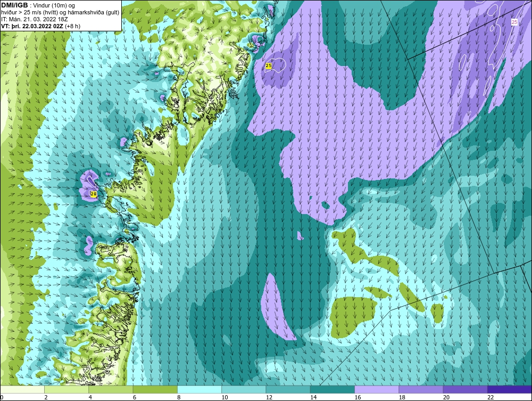Click the VT þri. 22.03.2022 02Z valid time line

[41, 26]
